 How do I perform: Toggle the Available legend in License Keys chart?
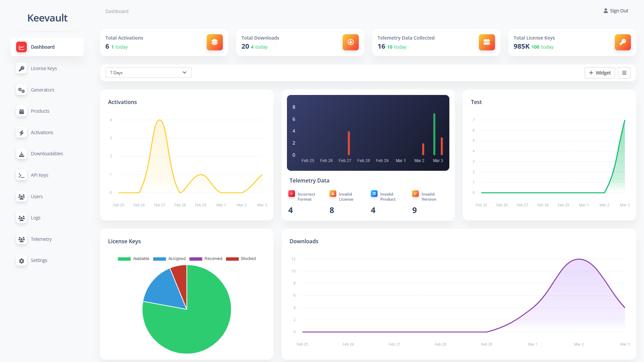(x=134, y=259)
